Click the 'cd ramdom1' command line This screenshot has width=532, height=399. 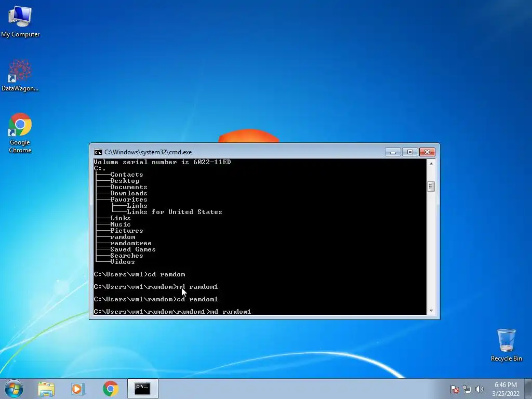[x=156, y=299]
